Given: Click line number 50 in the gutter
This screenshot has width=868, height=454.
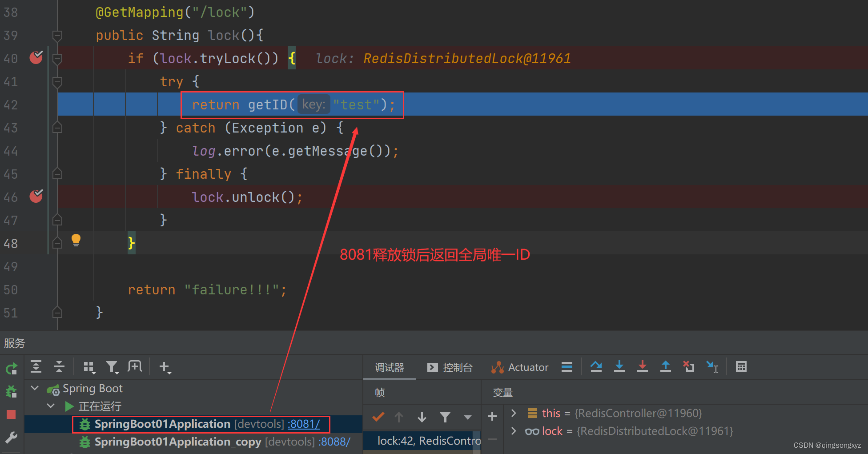Looking at the screenshot, I should tap(11, 289).
